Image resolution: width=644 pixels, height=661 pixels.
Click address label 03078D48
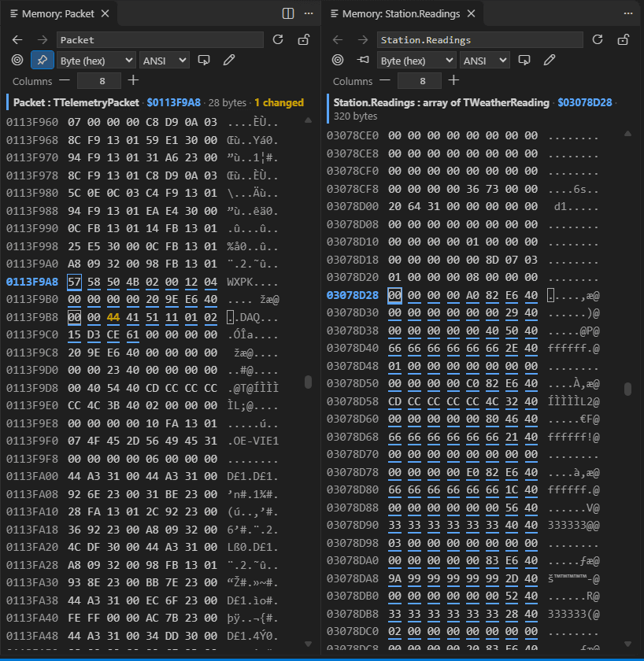point(353,366)
